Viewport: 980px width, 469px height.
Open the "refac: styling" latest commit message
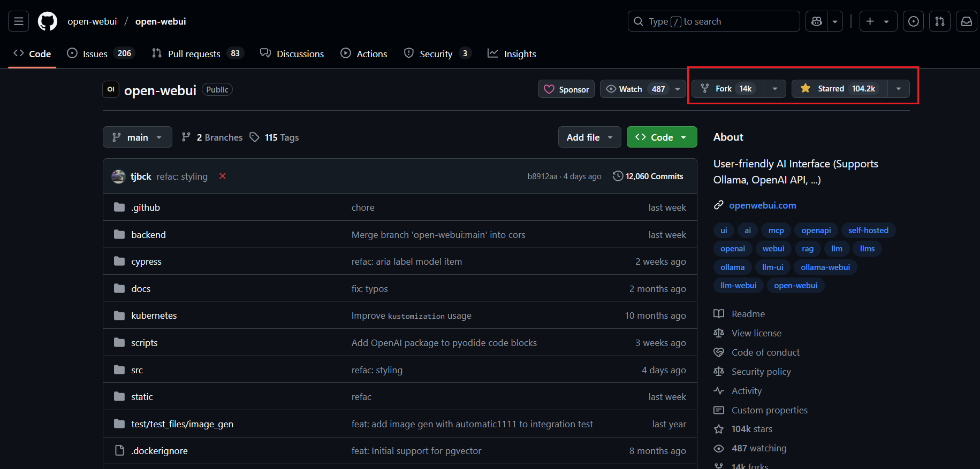point(182,176)
